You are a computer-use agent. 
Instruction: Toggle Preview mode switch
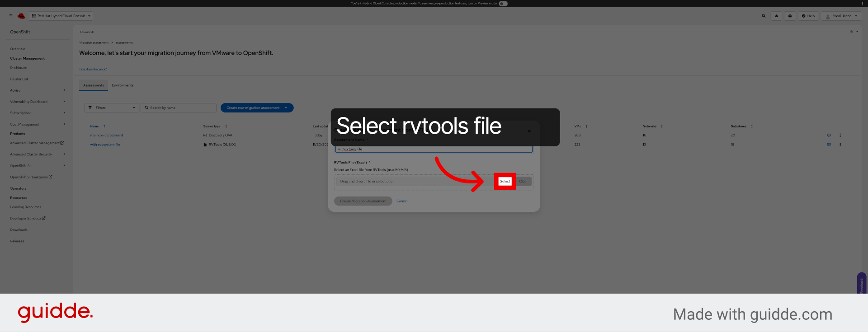(x=503, y=4)
